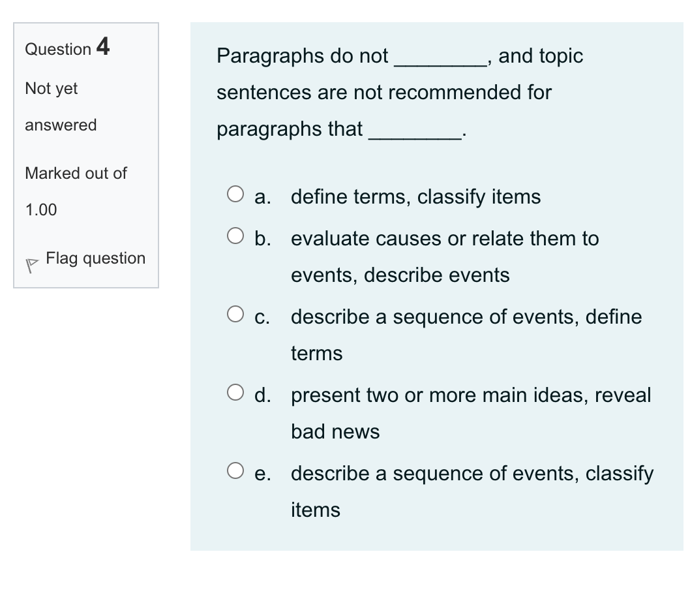
Task: Select answer option c radio button
Action: [x=235, y=313]
